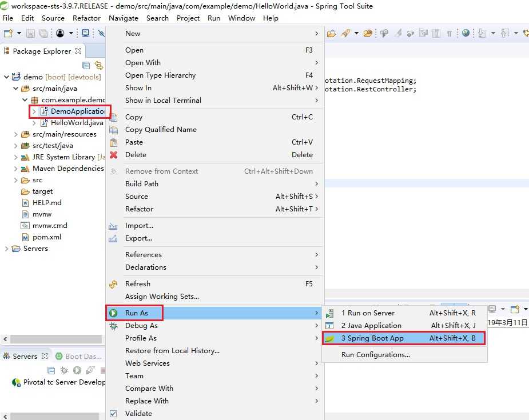This screenshot has width=529, height=420.
Task: Click start server in profile mode icon
Action: point(90,370)
